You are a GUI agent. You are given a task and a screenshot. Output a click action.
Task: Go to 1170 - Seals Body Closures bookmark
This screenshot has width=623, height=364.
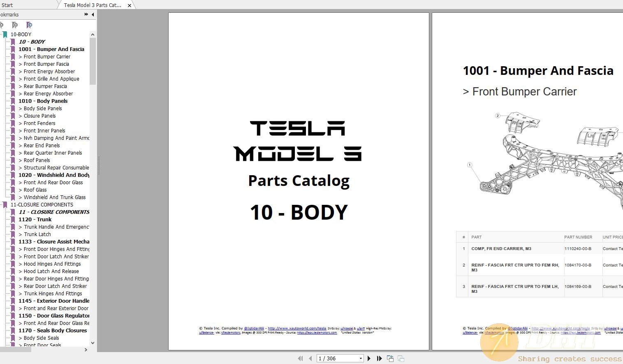tap(53, 331)
